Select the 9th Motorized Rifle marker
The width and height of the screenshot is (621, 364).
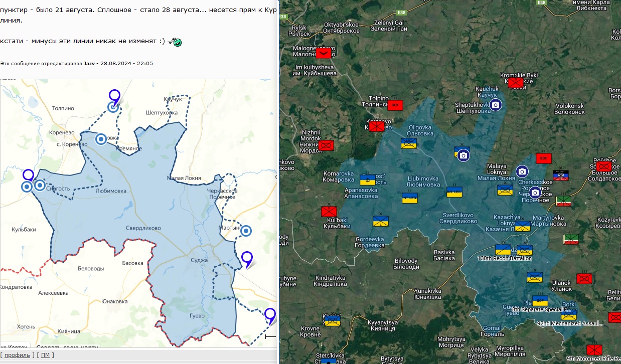coord(594,349)
